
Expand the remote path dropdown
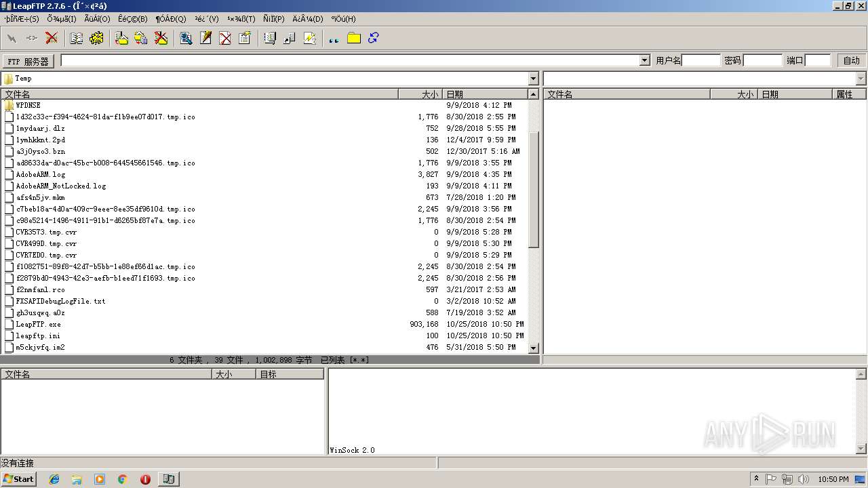click(x=861, y=79)
